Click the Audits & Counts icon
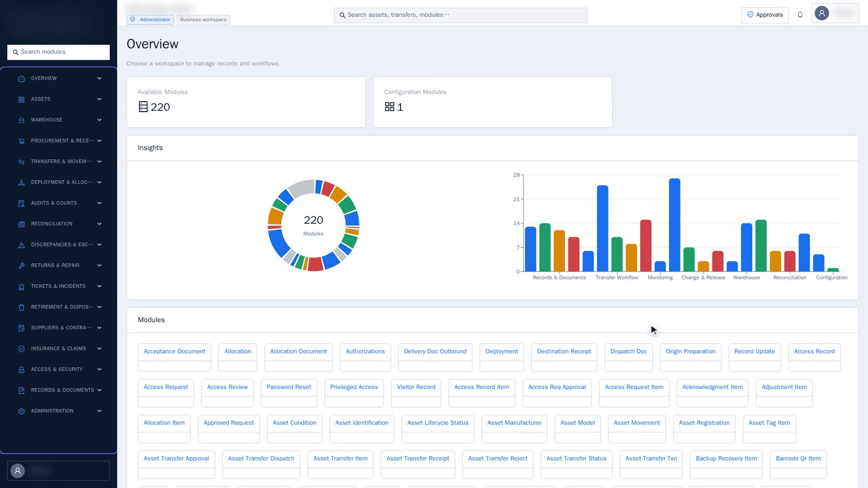Viewport: 868px width, 488px height. click(21, 203)
